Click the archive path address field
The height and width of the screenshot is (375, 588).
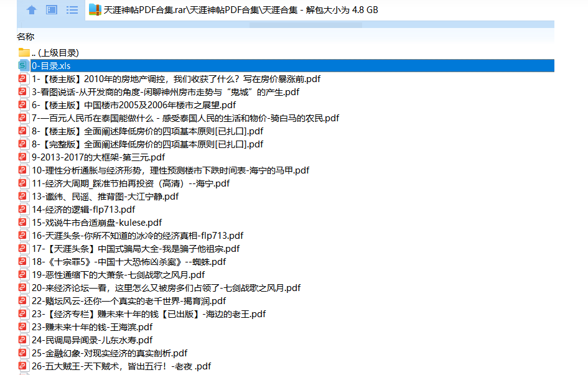coord(311,10)
